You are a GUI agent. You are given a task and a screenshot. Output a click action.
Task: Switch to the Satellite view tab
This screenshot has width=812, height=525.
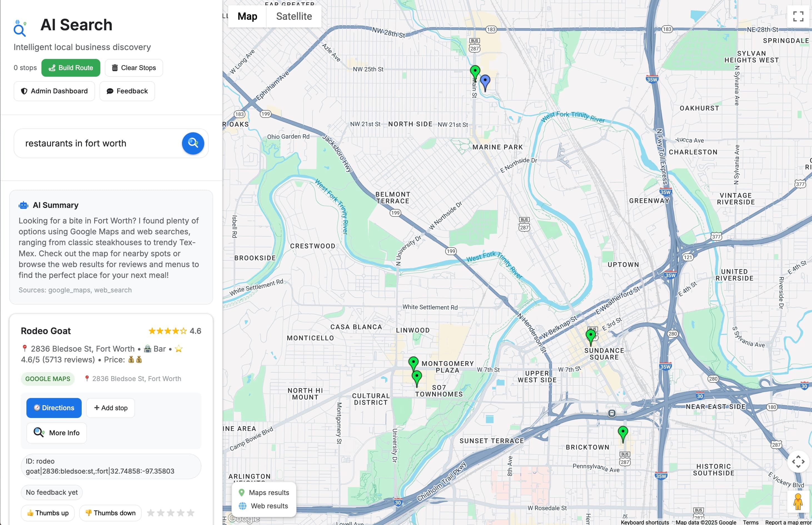tap(293, 16)
